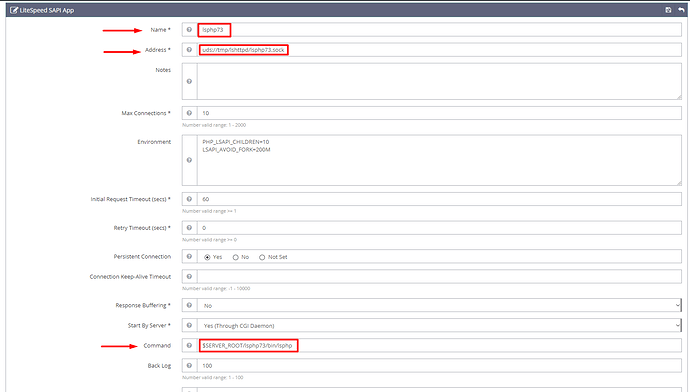The width and height of the screenshot is (690, 392).
Task: Select Not Set for Persistent Connection
Action: pyautogui.click(x=262, y=257)
